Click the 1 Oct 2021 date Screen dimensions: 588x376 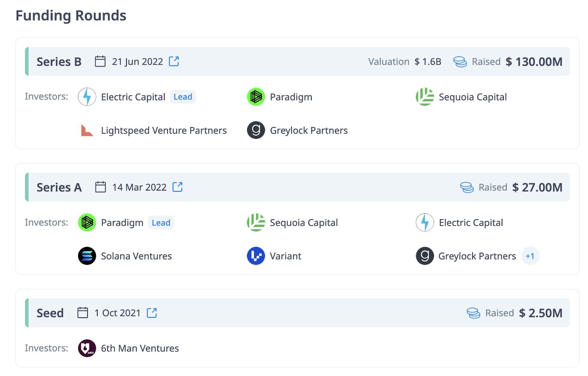118,313
